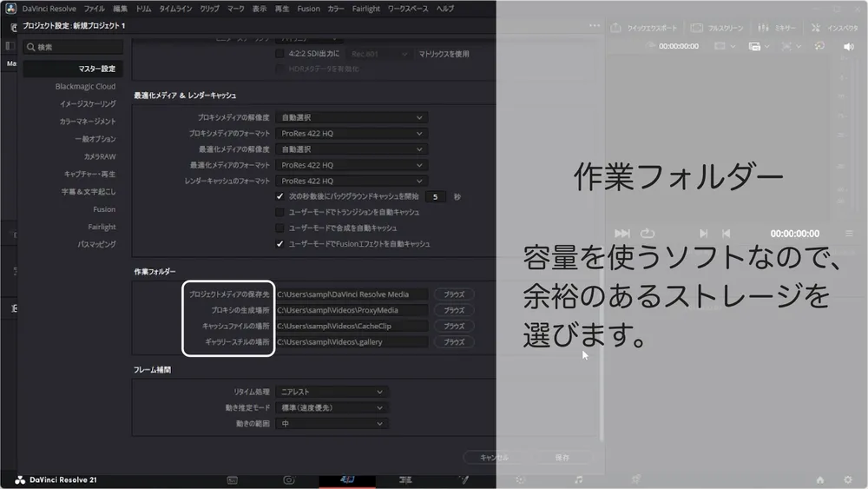The height and width of the screenshot is (489, 868).
Task: Open the ワークスペース menu
Action: tap(408, 9)
